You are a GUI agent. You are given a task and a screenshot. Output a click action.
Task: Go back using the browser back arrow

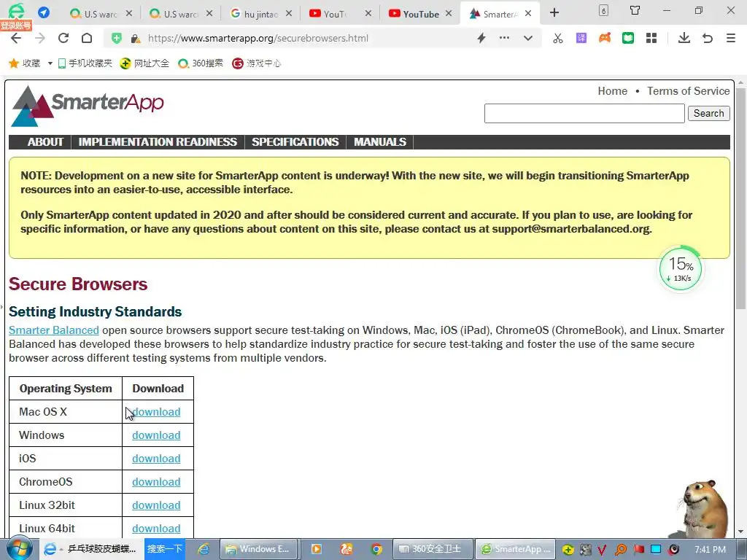16,39
